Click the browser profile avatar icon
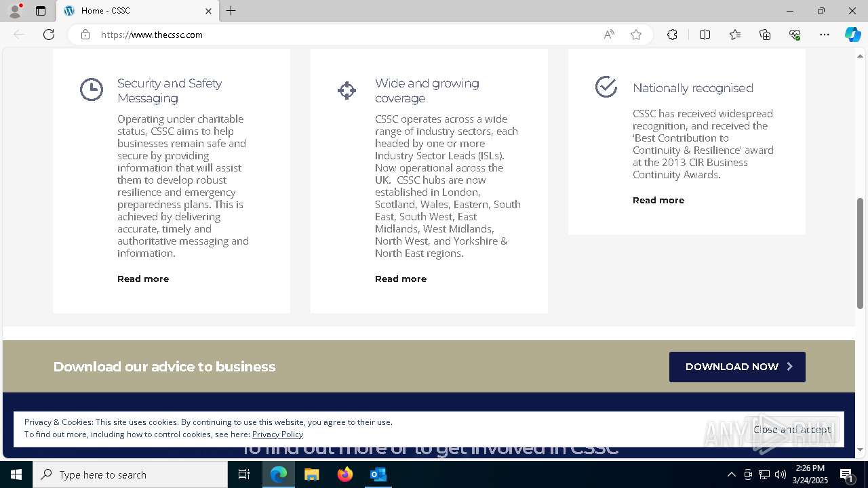Viewport: 868px width, 488px height. [x=15, y=11]
